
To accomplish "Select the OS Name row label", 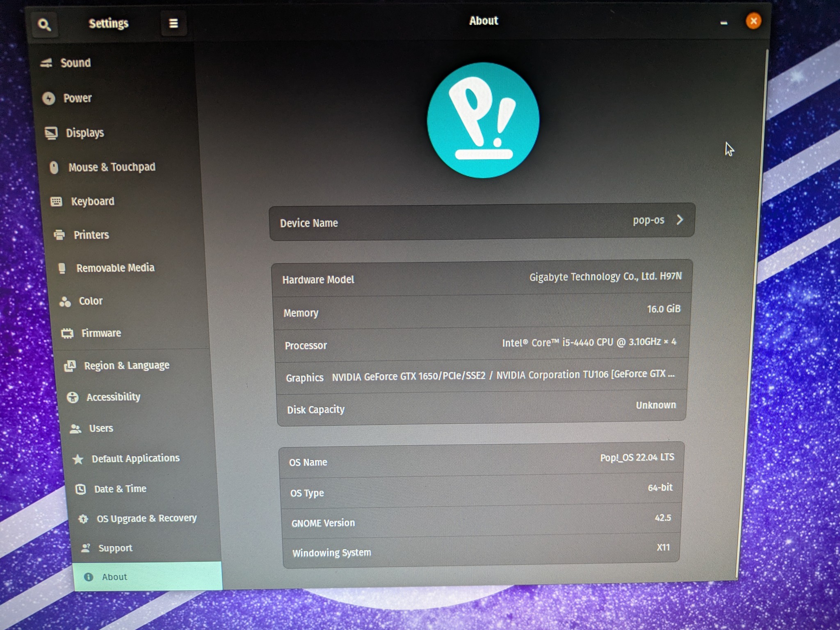I will click(308, 462).
